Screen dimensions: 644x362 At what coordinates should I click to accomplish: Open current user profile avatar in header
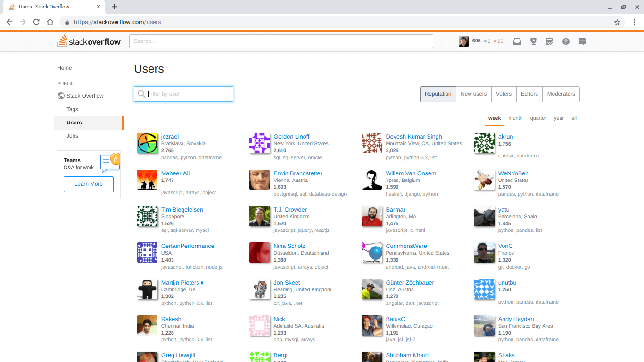[x=463, y=41]
